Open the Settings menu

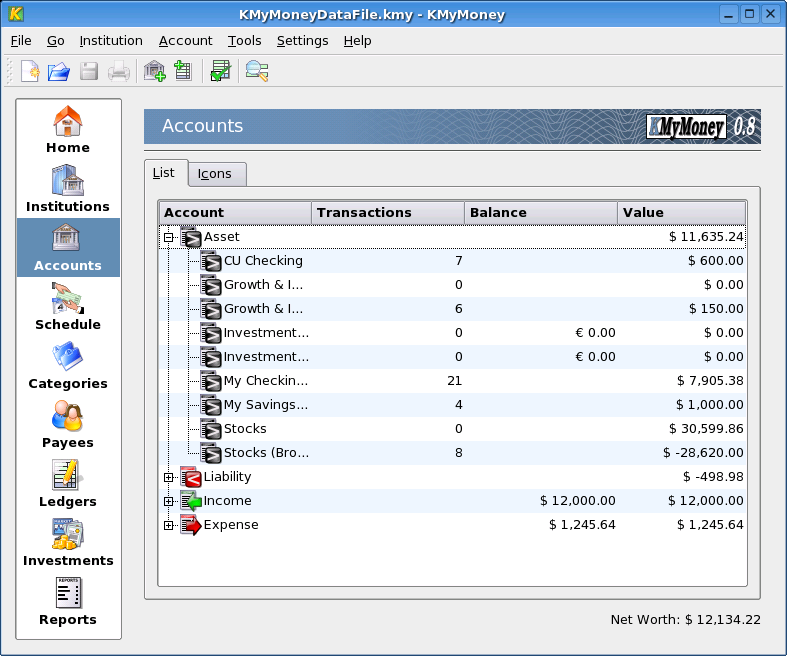pyautogui.click(x=303, y=41)
